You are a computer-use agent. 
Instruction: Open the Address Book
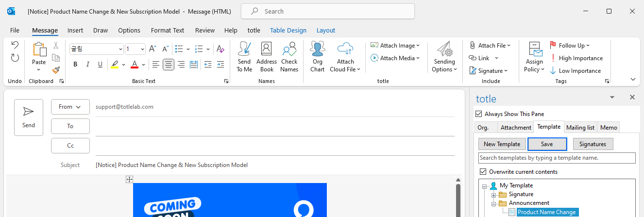point(266,57)
